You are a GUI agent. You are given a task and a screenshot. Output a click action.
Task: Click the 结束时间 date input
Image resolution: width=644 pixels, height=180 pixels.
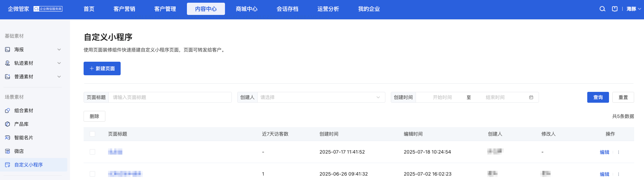[x=495, y=97]
